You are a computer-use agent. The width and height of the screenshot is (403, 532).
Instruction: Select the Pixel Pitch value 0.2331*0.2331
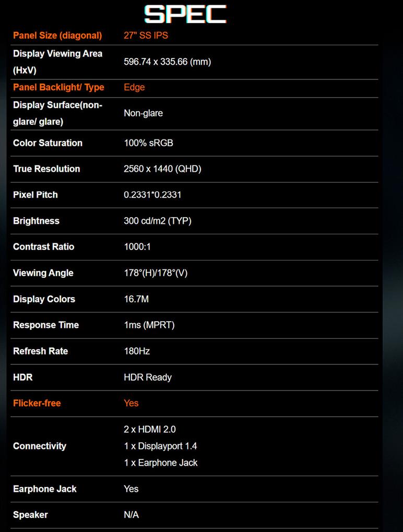click(x=152, y=195)
